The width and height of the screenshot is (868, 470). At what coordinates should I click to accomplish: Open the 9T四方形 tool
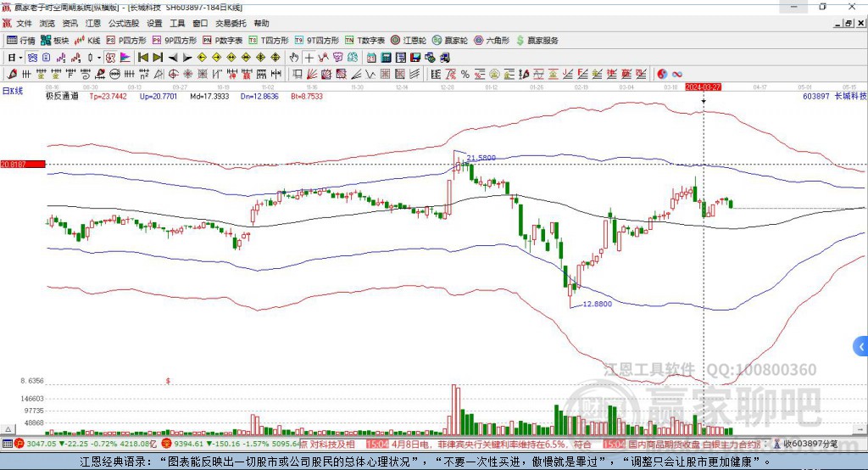pyautogui.click(x=317, y=41)
